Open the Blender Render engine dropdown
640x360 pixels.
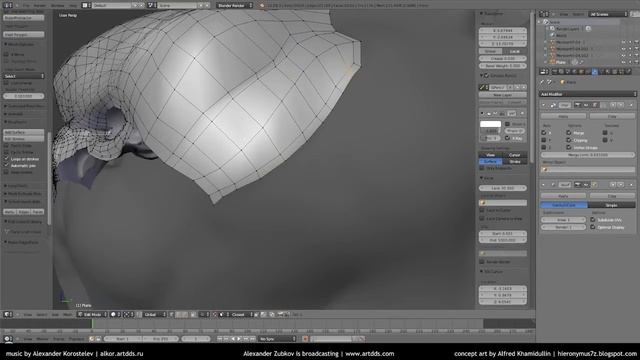pos(234,5)
